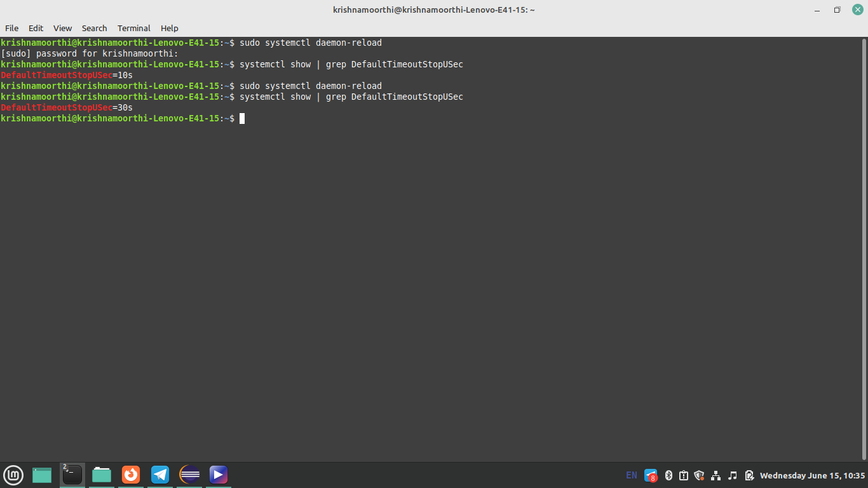Click the DefaultTimeoutStopUSec=10s output line
This screenshot has width=868, height=488.
(x=67, y=75)
